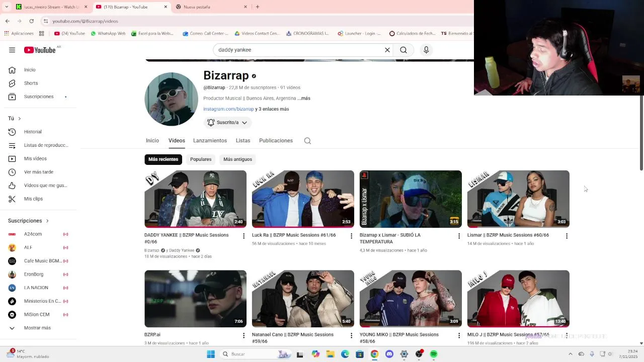The image size is (644, 362).
Task: Open Discord from the Windows taskbar
Action: [389, 354]
